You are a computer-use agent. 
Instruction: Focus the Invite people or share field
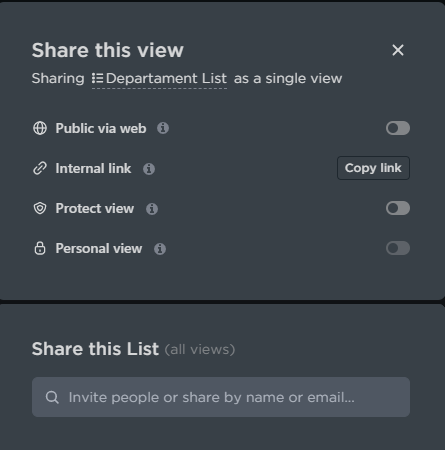[x=221, y=397]
